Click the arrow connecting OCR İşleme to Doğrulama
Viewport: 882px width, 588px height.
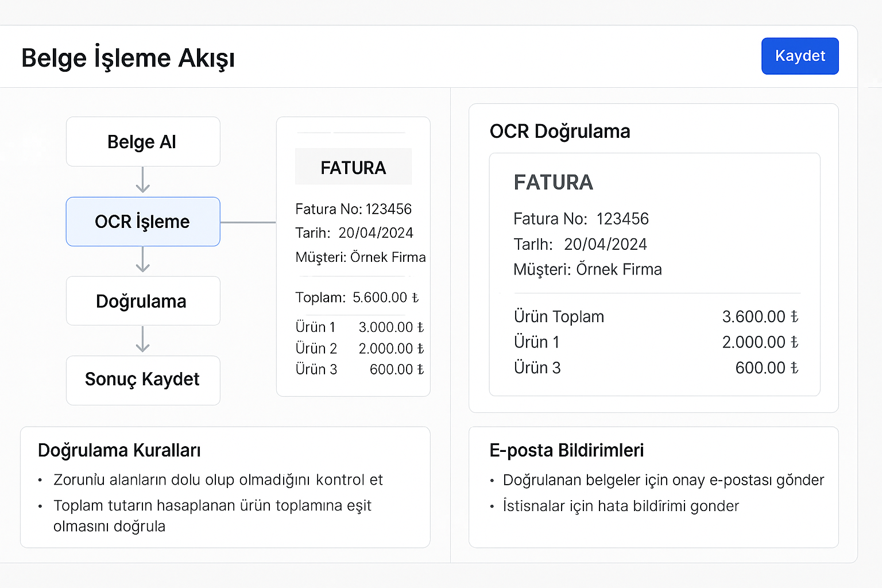tap(142, 261)
